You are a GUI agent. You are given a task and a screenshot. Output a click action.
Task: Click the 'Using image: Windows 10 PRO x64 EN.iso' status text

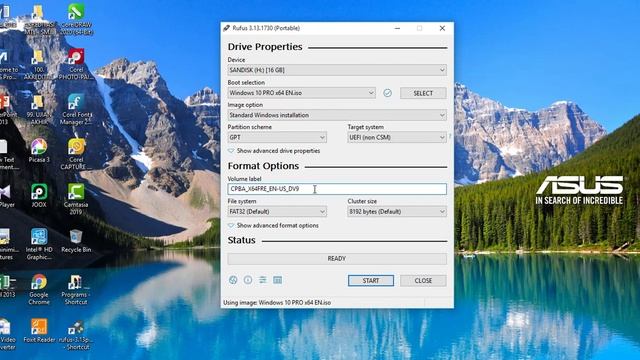click(x=277, y=303)
